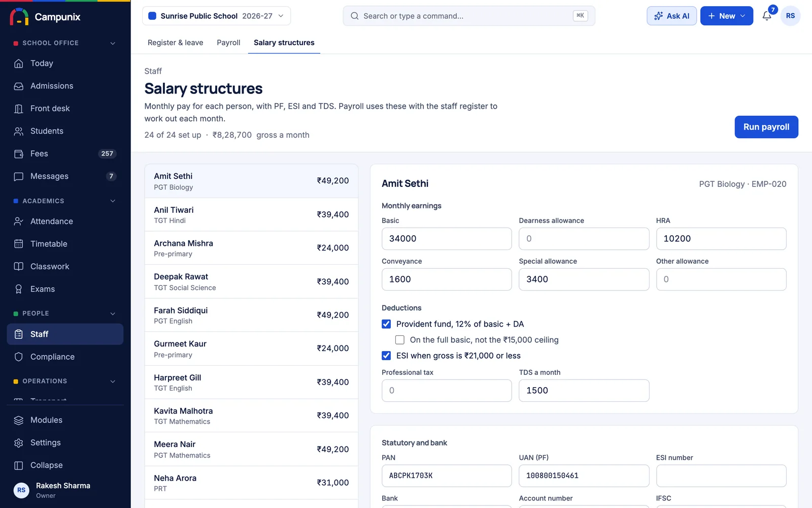Toggle Provident fund 12% deduction checkbox
This screenshot has width=812, height=508.
tap(386, 324)
